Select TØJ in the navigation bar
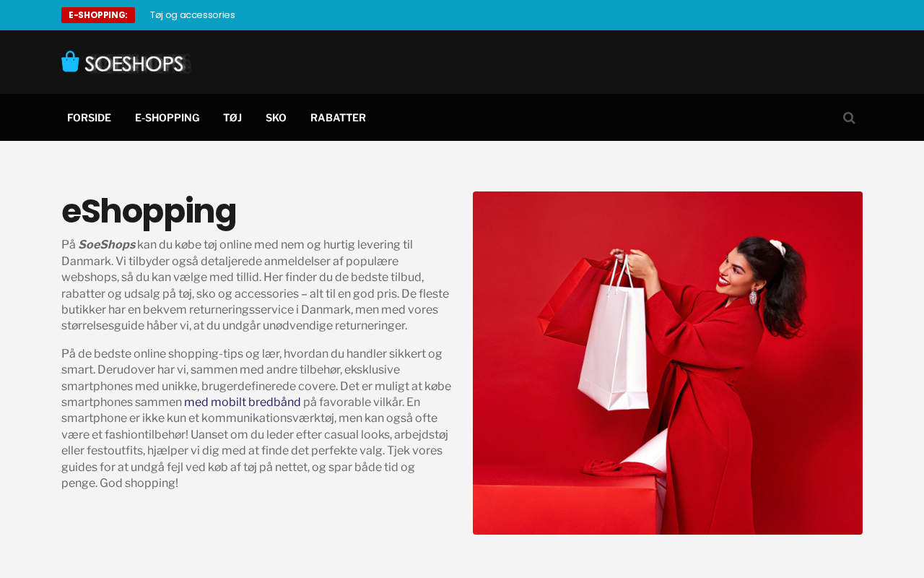Image resolution: width=924 pixels, height=578 pixels. pos(232,118)
